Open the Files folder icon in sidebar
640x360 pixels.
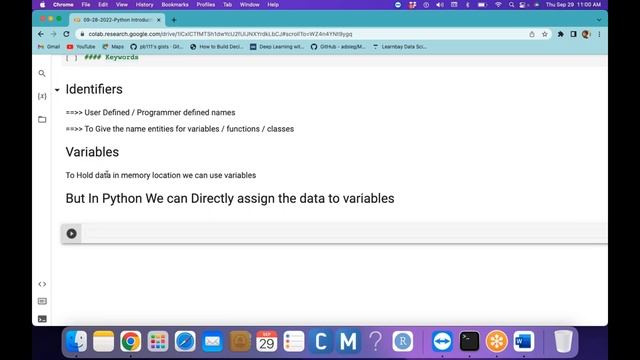(x=42, y=120)
